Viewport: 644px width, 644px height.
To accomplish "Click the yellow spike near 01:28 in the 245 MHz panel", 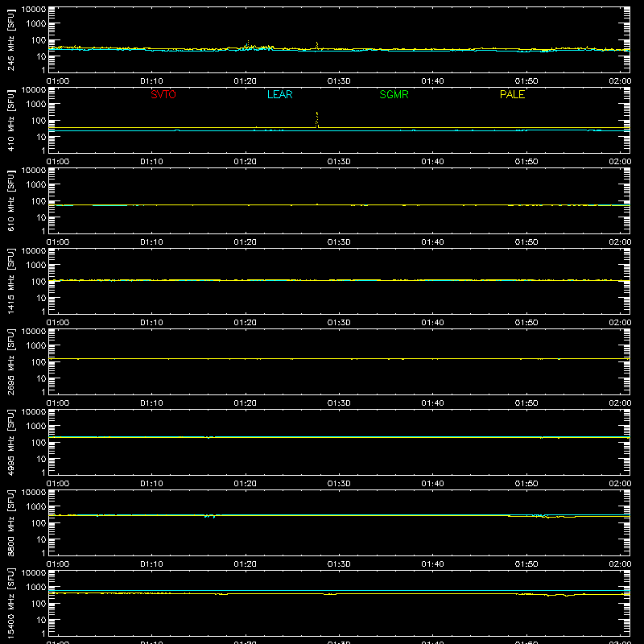I will pyautogui.click(x=316, y=46).
